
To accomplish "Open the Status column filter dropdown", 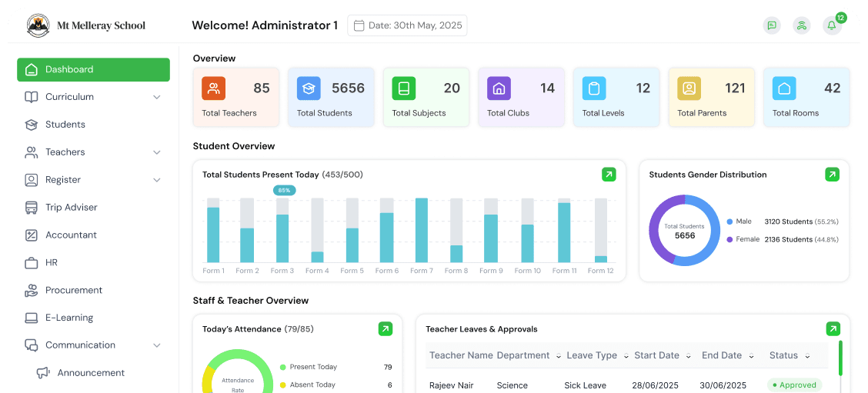I will click(x=807, y=356).
